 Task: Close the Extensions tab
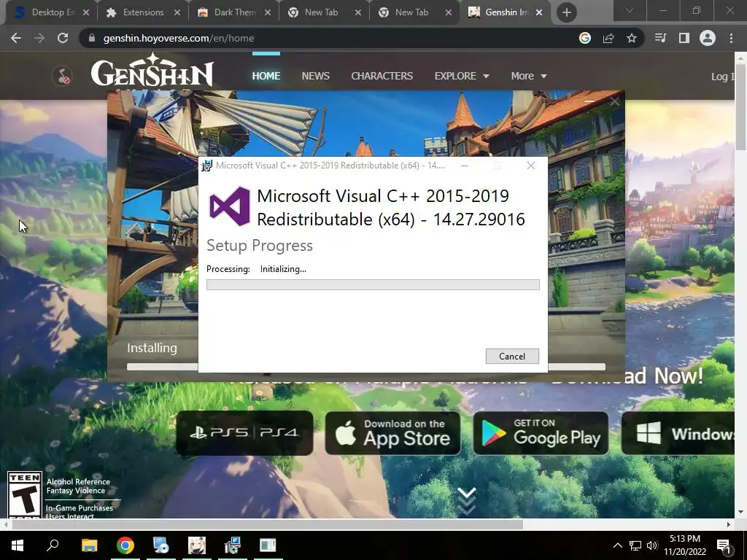pos(177,12)
